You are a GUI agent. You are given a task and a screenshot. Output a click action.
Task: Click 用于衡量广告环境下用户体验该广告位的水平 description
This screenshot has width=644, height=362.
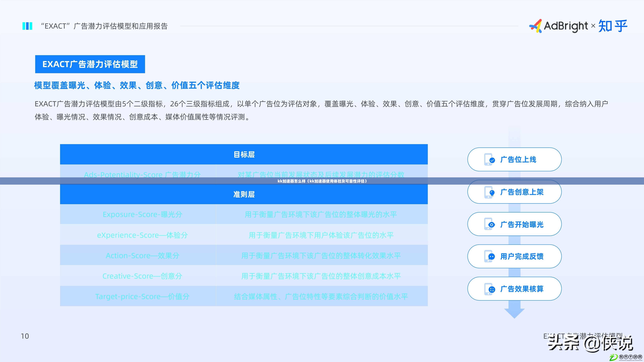click(x=321, y=235)
